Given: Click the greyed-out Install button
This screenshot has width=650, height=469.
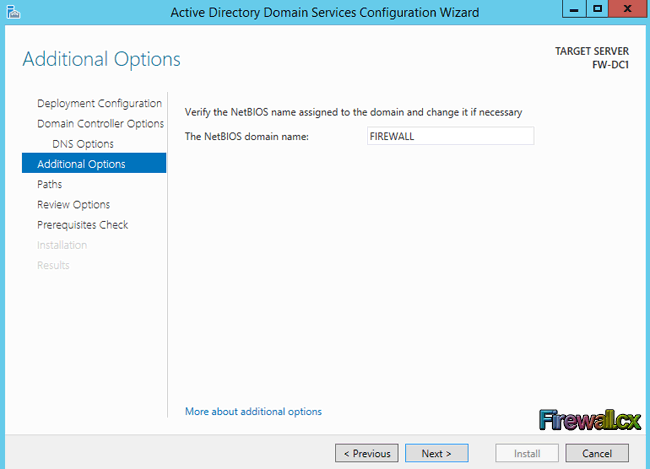Looking at the screenshot, I should tap(526, 453).
